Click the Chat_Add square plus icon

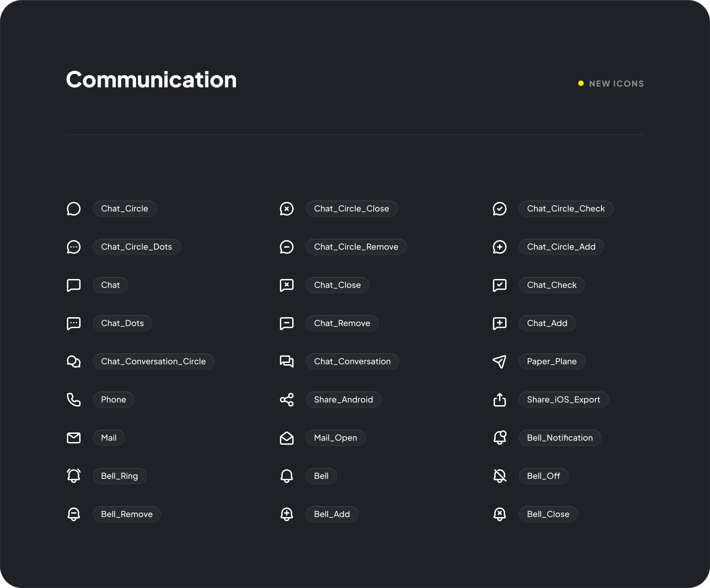(x=500, y=323)
